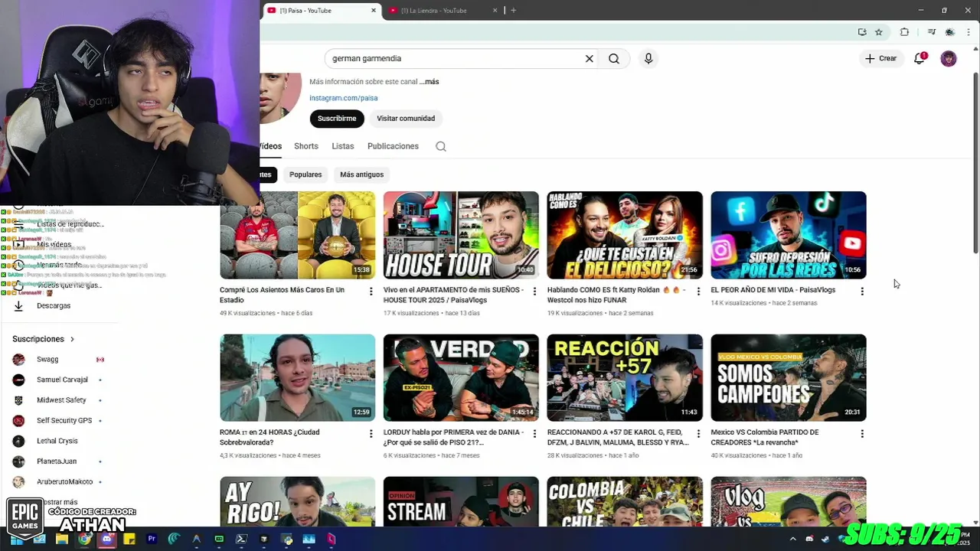Open PlanetaJuan subscription

point(57,461)
